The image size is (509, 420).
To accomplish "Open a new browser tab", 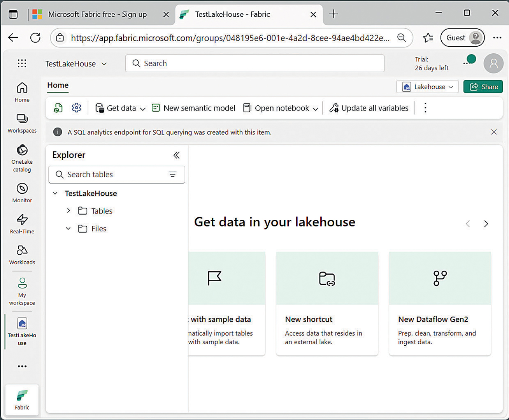I will (x=333, y=14).
